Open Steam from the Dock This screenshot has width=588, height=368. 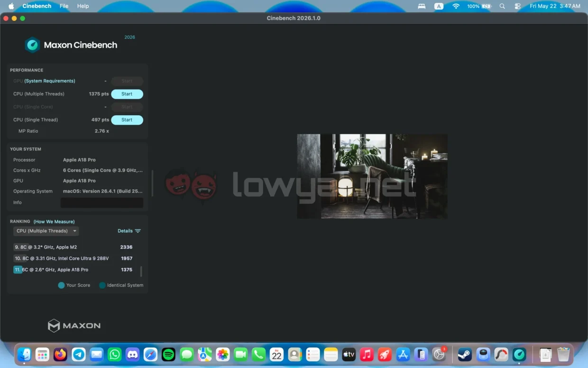pyautogui.click(x=464, y=354)
